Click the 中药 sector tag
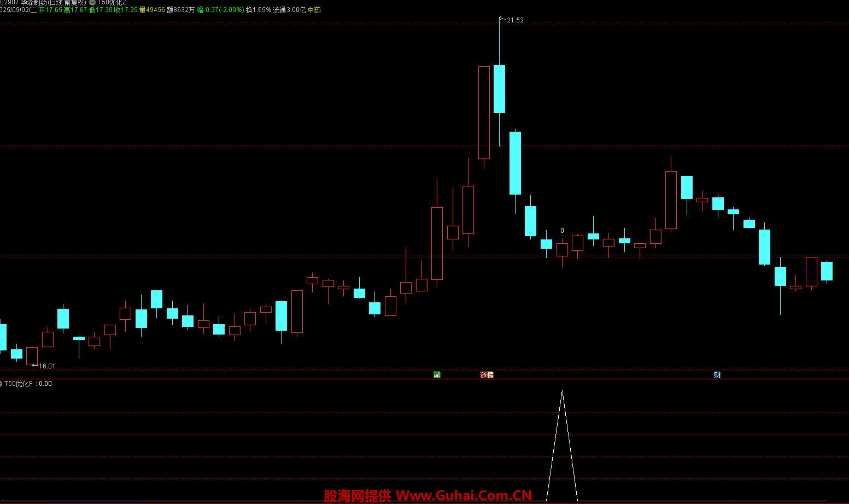Screen dimensions: 849x504 314,10
